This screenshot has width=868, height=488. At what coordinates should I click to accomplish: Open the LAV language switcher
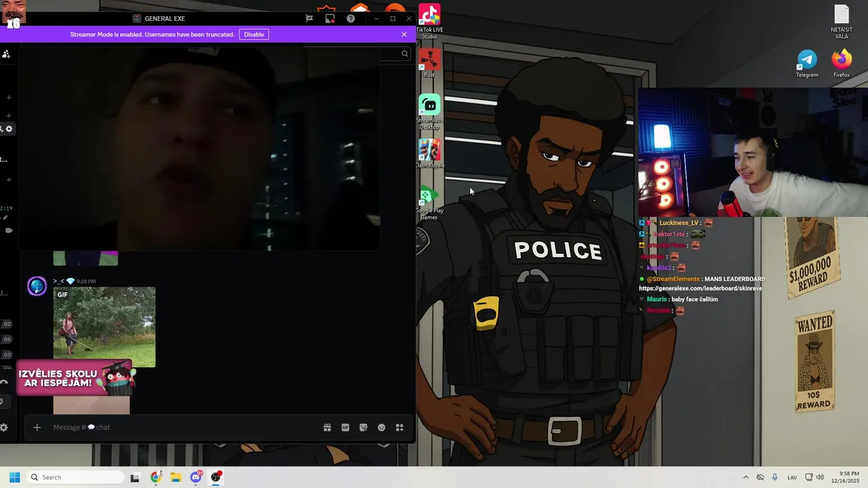[792, 477]
